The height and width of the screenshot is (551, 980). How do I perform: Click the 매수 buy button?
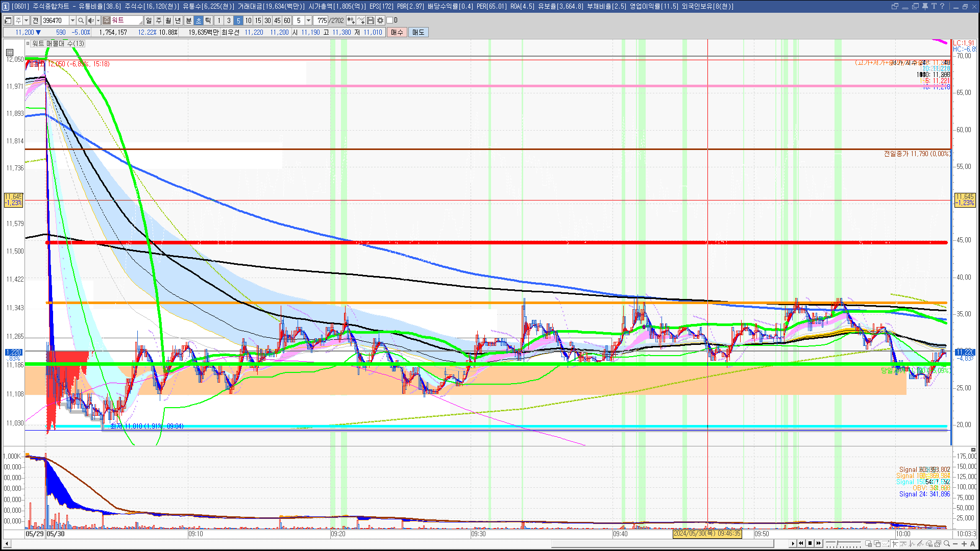(397, 32)
